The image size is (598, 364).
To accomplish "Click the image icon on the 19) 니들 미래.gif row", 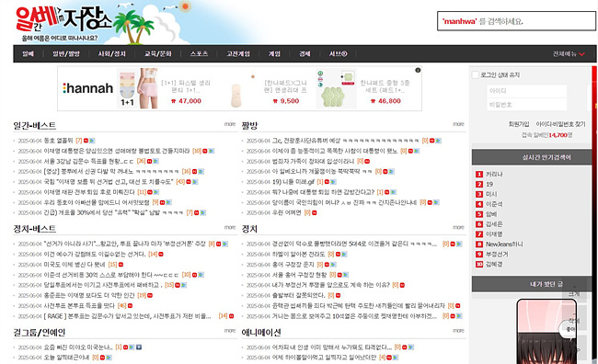I will click(333, 182).
